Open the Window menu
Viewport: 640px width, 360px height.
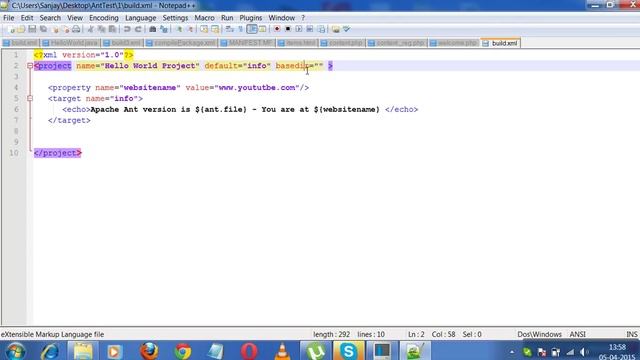(x=282, y=18)
